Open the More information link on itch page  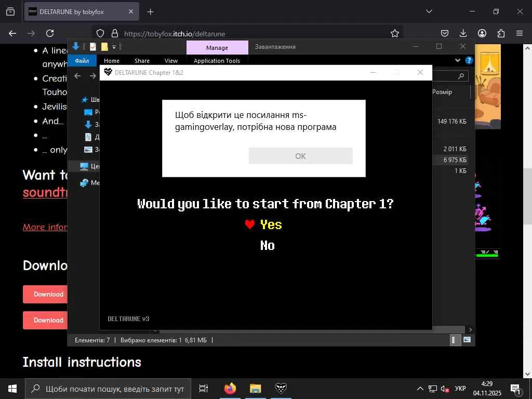coord(45,227)
